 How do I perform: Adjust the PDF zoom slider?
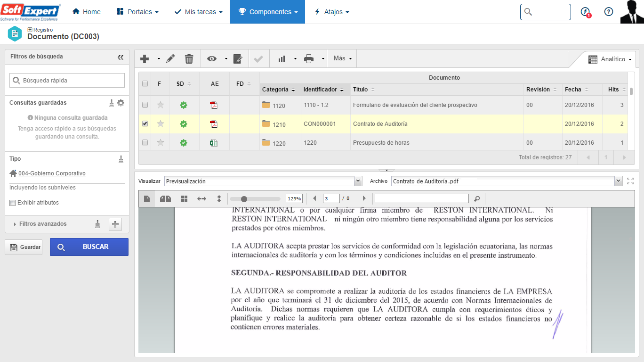[x=244, y=199]
